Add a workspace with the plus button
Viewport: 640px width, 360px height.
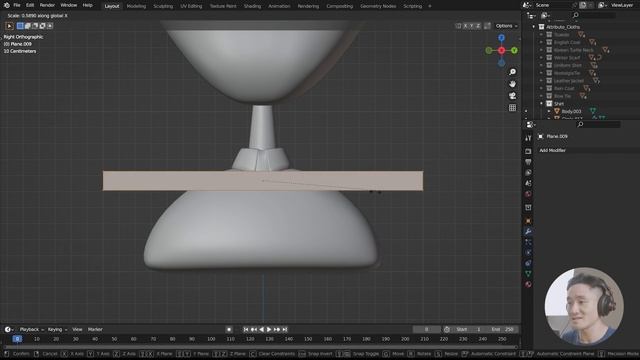[430, 6]
